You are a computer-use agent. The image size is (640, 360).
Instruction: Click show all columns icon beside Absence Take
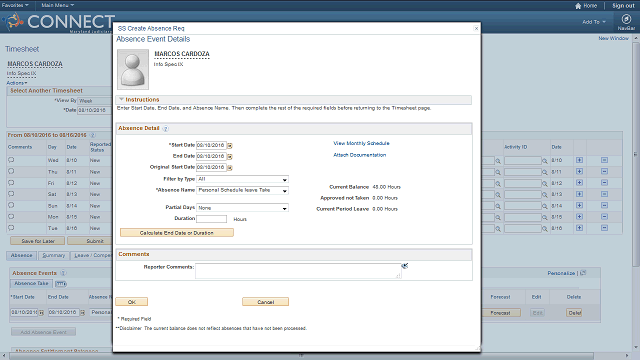coord(61,283)
